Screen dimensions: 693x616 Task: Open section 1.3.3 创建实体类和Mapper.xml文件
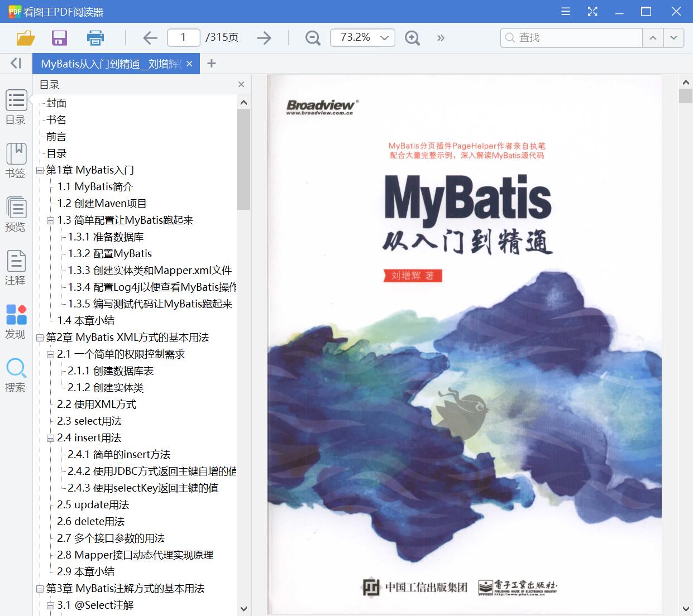150,271
